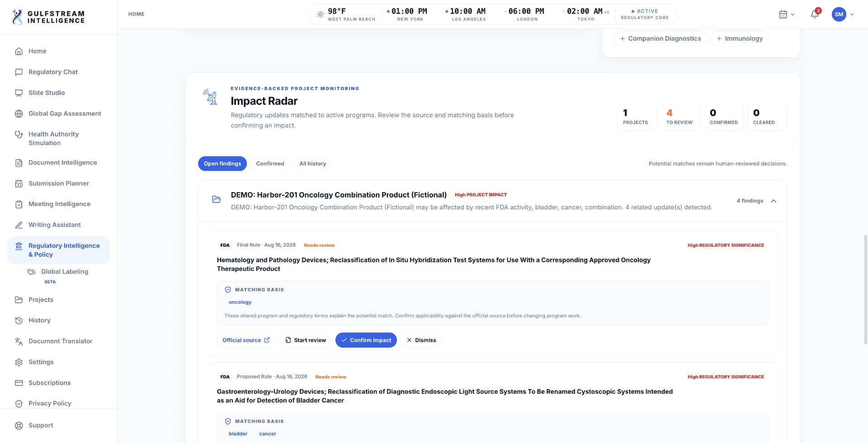Open Health Authority Simulation via its sidebar stethoscope icon
The height and width of the screenshot is (443, 868).
point(19,134)
